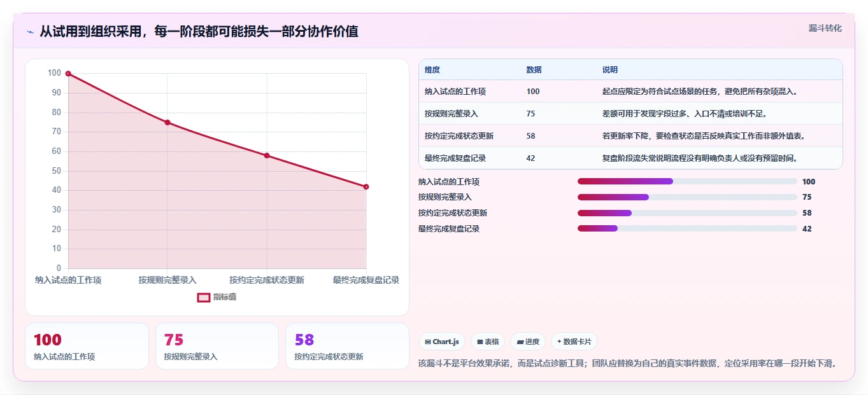Click the 指标值 legend text
The image size is (868, 395).
click(225, 297)
